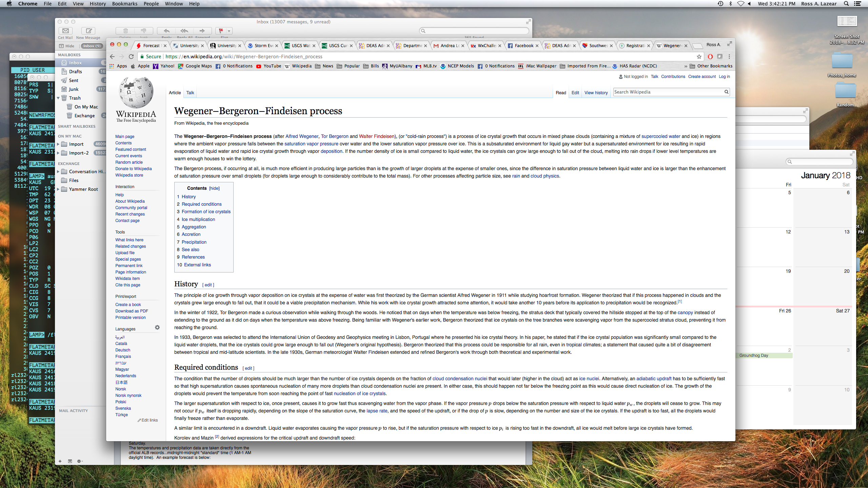Switch to the Storm Events Chrome tab
This screenshot has width=868, height=488.
click(263, 45)
